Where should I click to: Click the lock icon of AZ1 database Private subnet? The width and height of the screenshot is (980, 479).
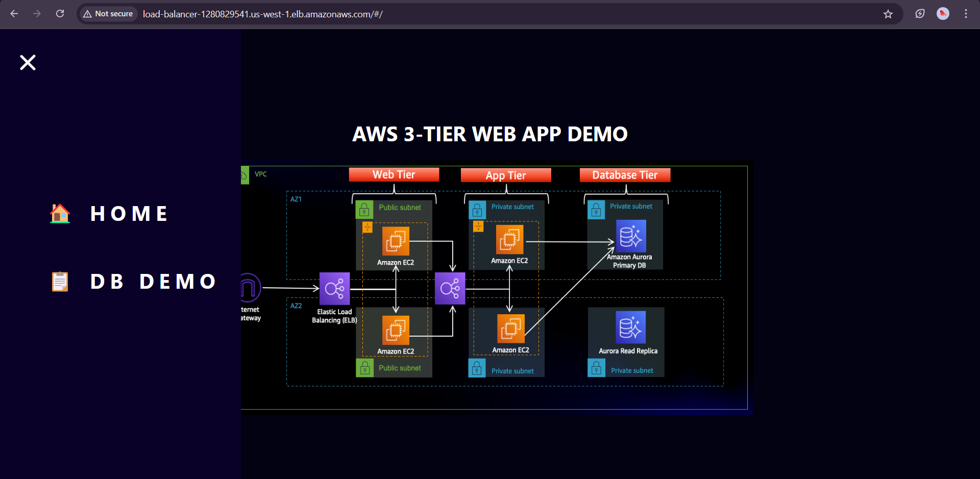point(596,209)
